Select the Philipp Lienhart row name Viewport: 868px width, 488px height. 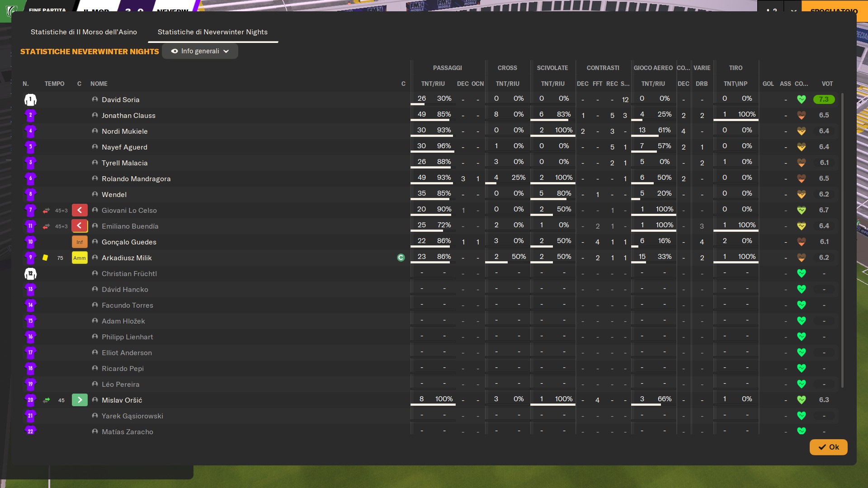click(x=127, y=337)
